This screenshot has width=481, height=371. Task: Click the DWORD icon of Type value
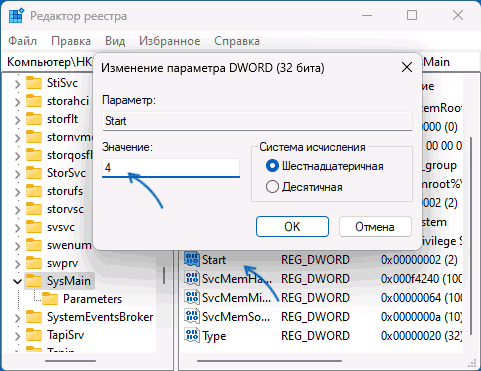tap(192, 335)
